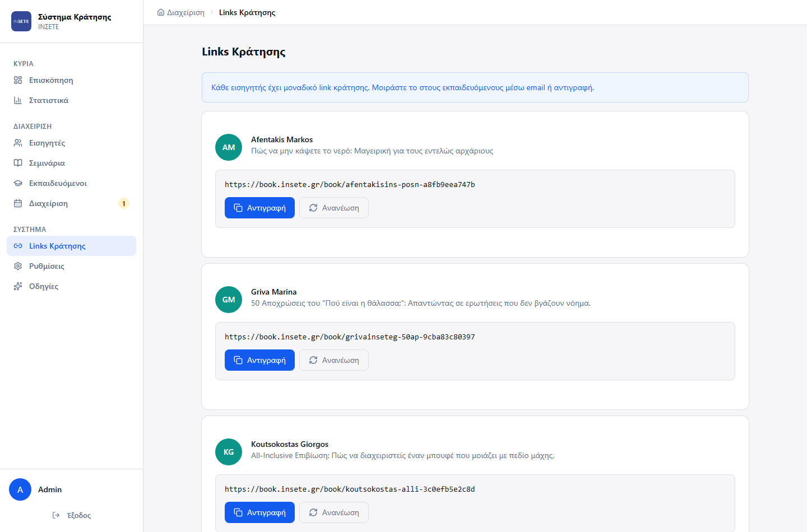Click the KG avatar for Koutsokostas Giorgos
807x532 pixels.
click(229, 452)
